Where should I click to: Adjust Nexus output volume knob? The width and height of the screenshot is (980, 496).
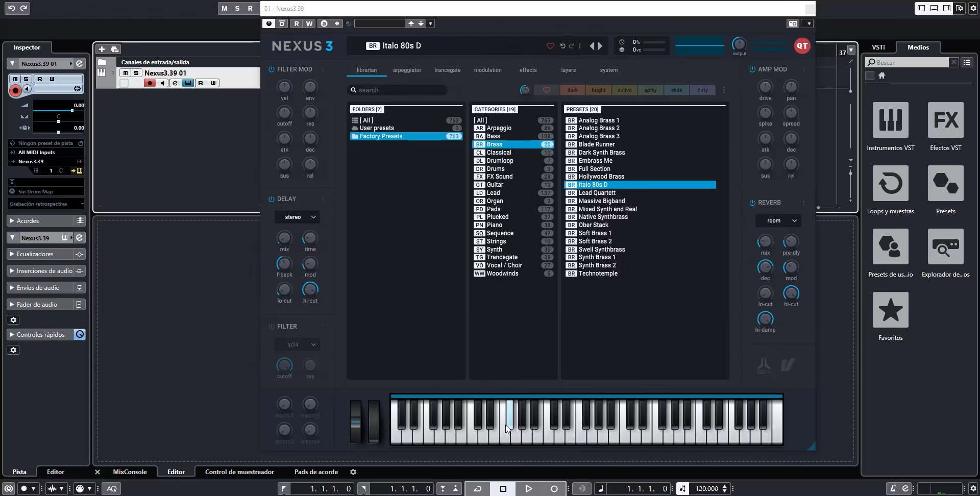point(739,44)
